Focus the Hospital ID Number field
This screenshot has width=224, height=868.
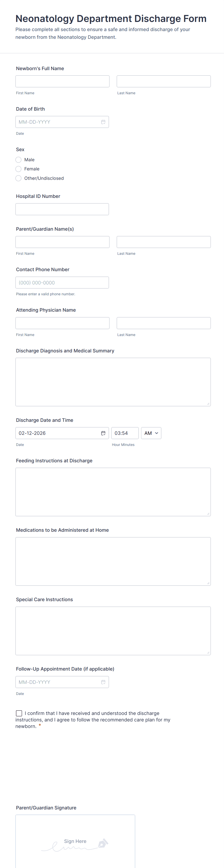pyautogui.click(x=62, y=209)
